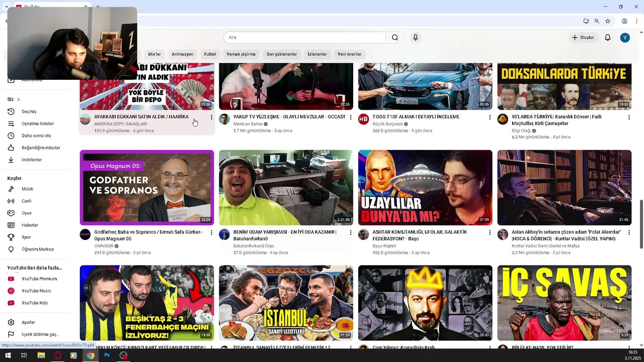Open the Chrome profile icon

tap(624, 21)
